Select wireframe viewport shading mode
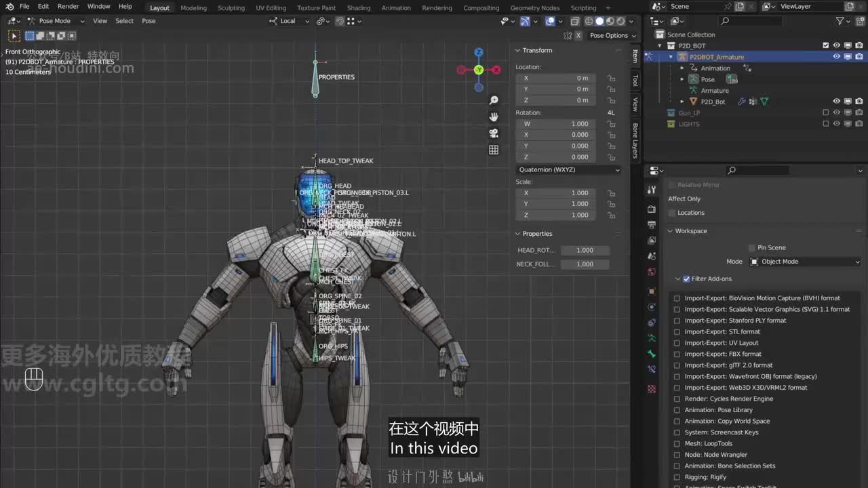Image resolution: width=868 pixels, height=488 pixels. point(589,21)
